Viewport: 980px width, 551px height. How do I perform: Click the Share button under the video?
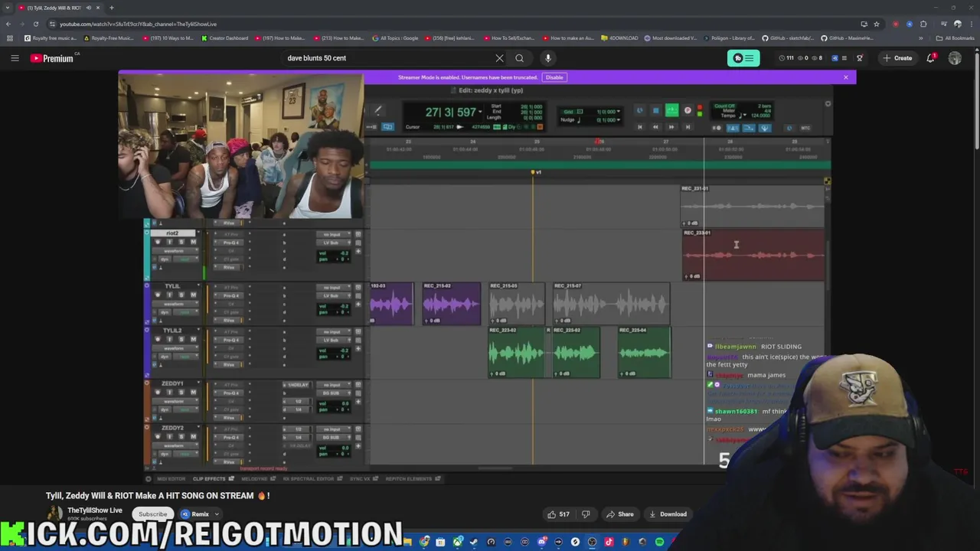[x=619, y=514]
